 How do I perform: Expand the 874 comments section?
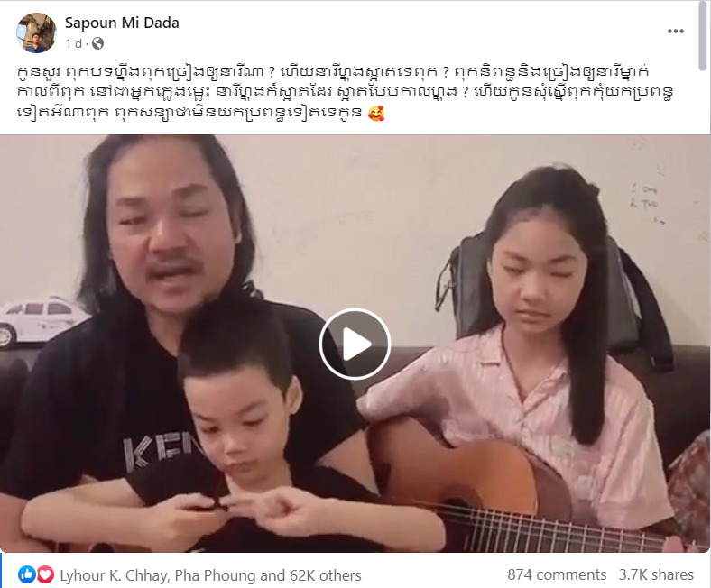557,574
